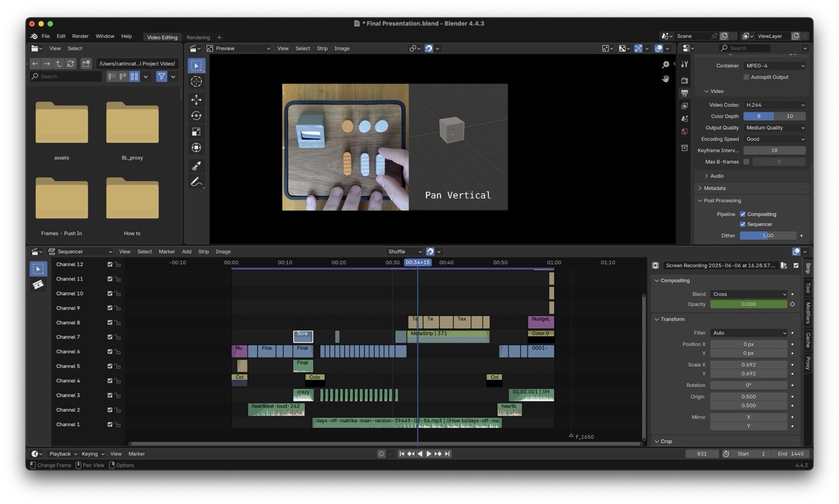
Task: Uncheck Sequencer pipeline checkbox
Action: point(743,224)
